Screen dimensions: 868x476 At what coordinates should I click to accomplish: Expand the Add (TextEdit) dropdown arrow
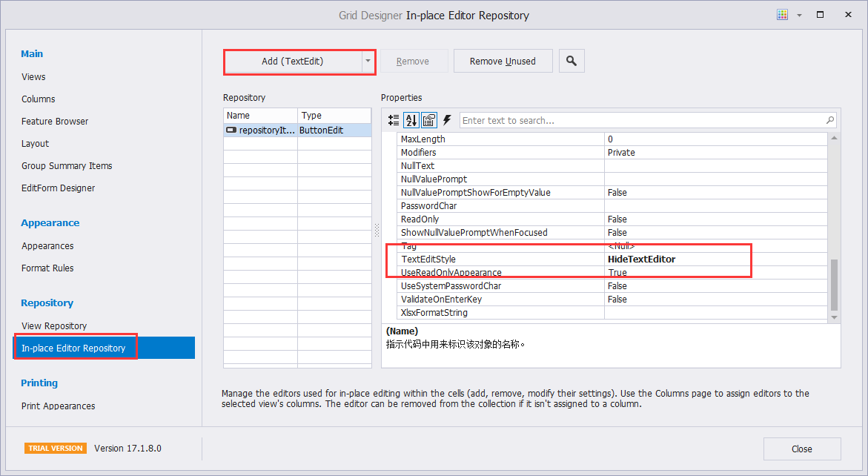(x=368, y=62)
